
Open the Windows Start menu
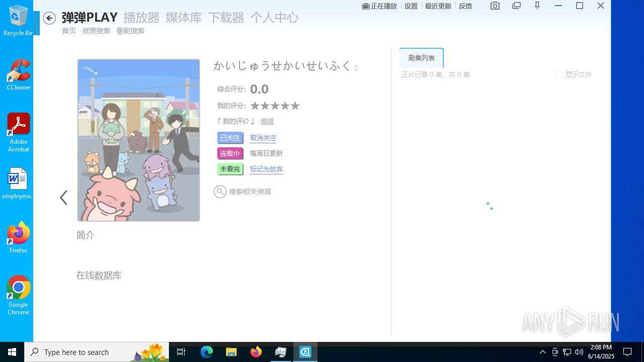12,352
